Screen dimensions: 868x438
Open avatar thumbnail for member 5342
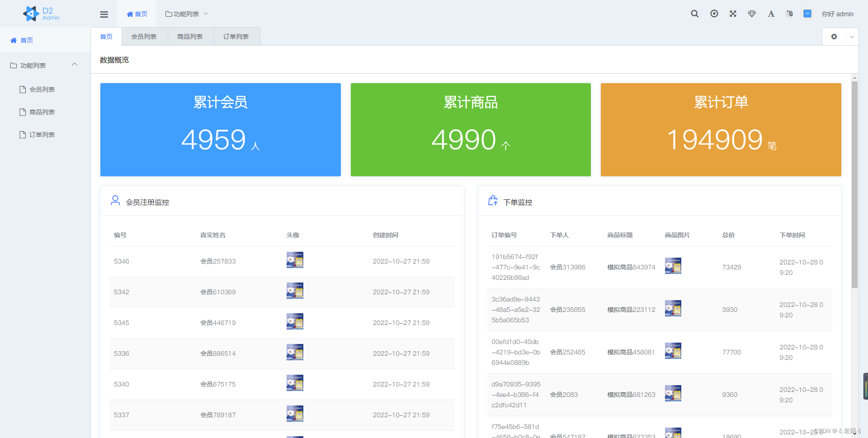[x=295, y=291]
